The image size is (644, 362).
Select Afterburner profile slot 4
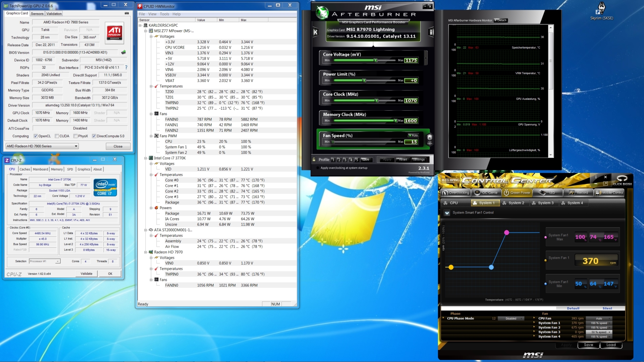click(x=351, y=160)
